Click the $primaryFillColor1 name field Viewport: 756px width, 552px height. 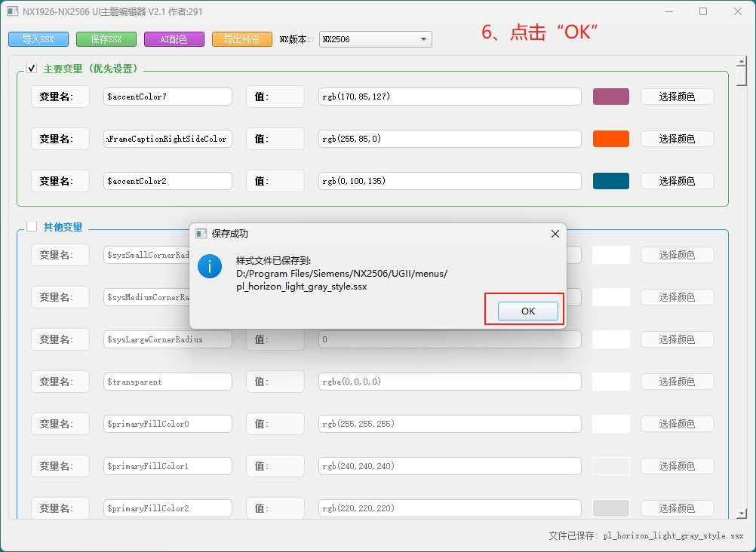(167, 466)
